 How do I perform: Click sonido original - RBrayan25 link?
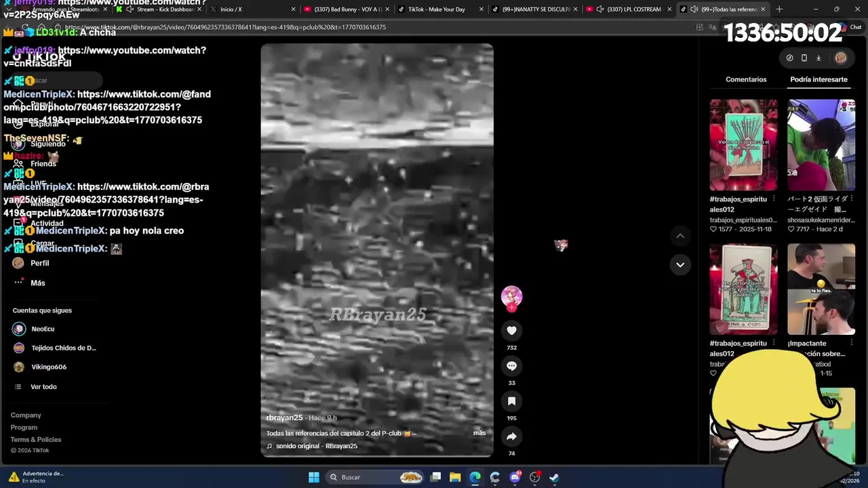point(317,446)
